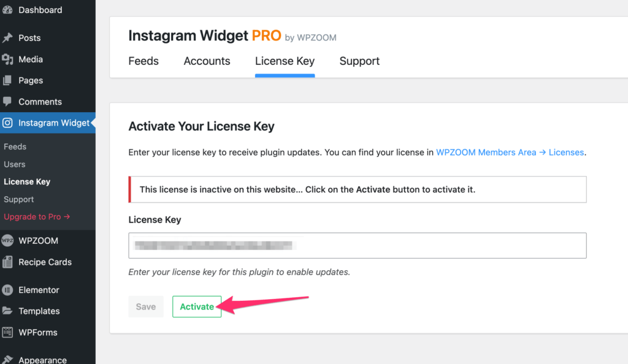The width and height of the screenshot is (628, 364).
Task: Click the Elementor icon in sidebar
Action: pyautogui.click(x=7, y=290)
